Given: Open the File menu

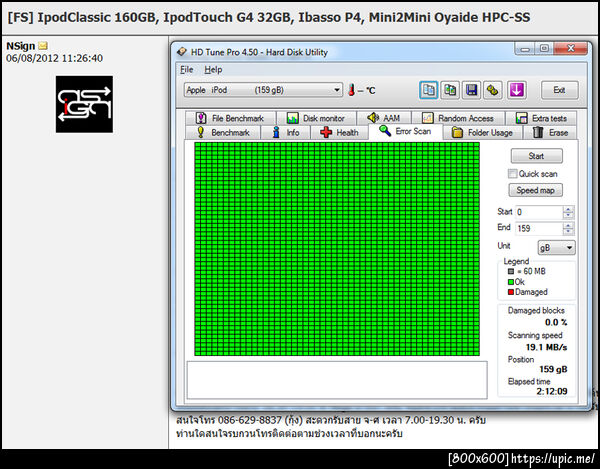Looking at the screenshot, I should click(x=187, y=70).
